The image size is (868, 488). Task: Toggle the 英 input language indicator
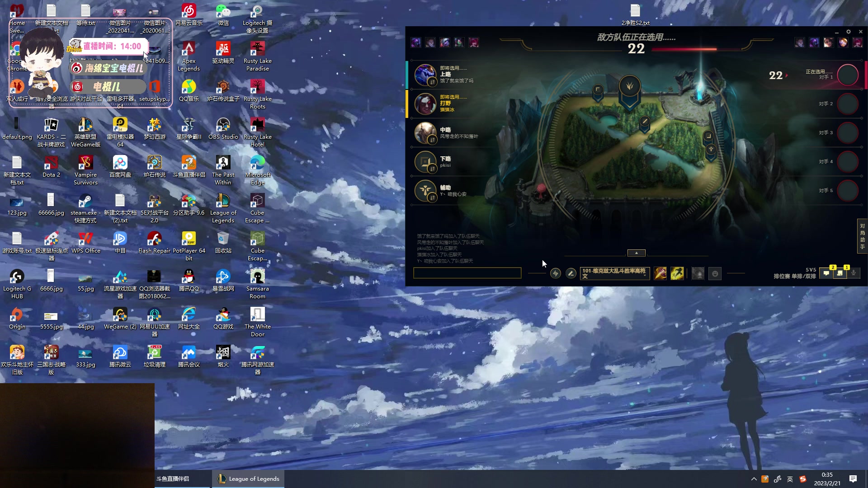click(x=790, y=479)
